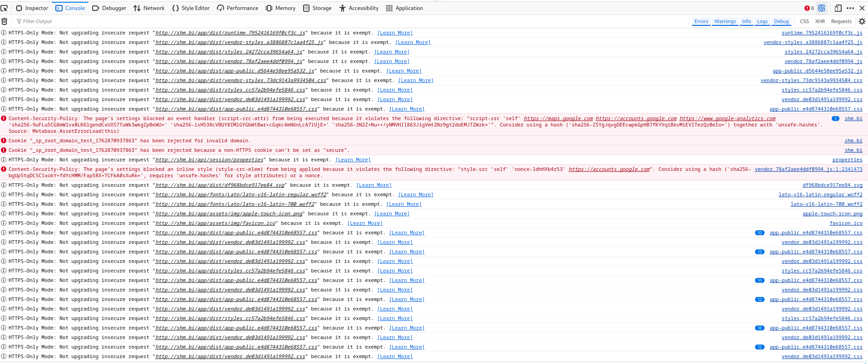Clear console output with trash icon

[5, 21]
